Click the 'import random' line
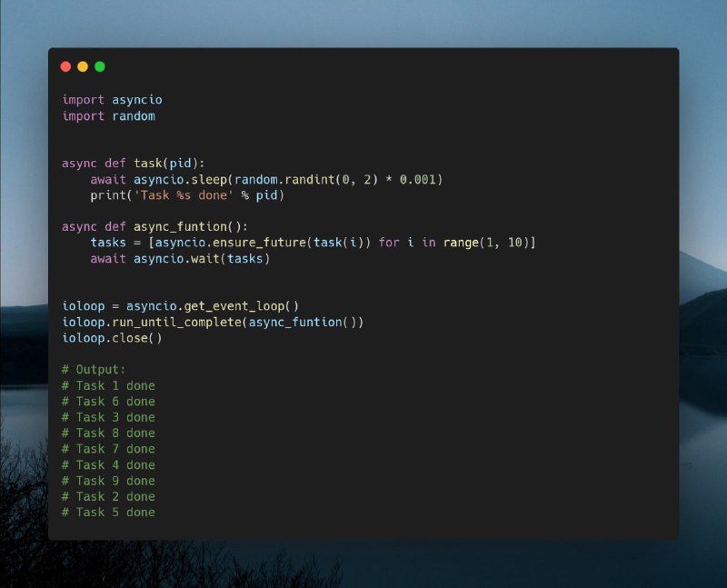 pos(108,116)
